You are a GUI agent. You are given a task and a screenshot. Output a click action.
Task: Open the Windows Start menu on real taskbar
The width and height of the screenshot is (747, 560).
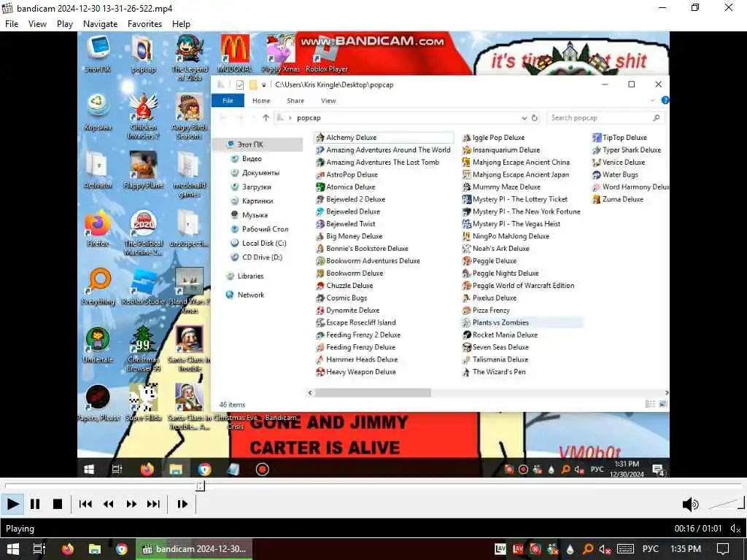(x=12, y=549)
